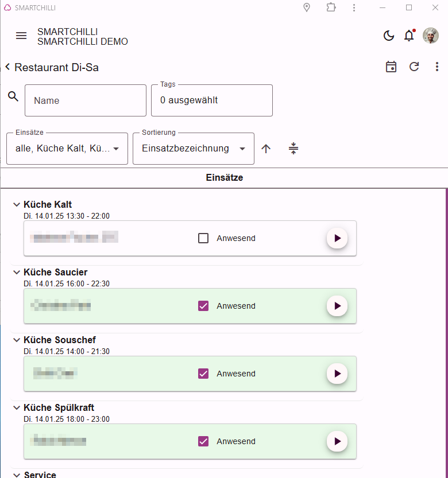Click the location pin icon in title bar
Screen dimensions: 448x478
(x=307, y=7)
